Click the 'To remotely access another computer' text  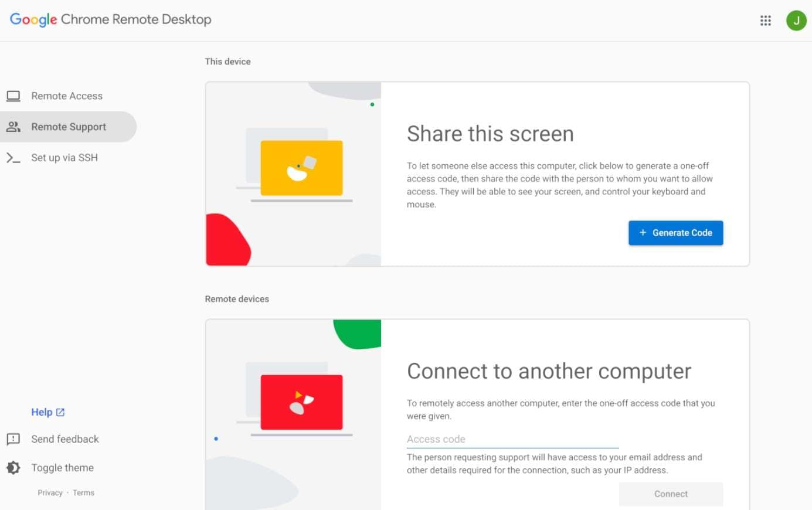pyautogui.click(x=561, y=410)
